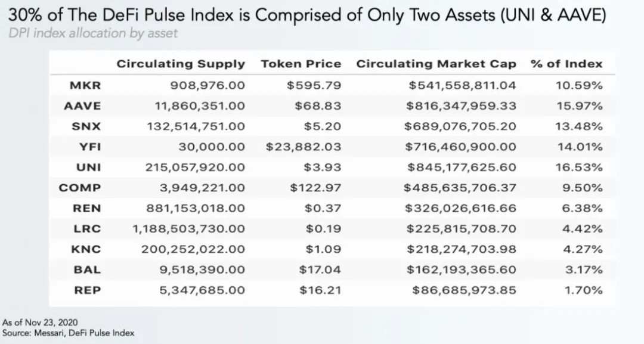This screenshot has width=644, height=344.
Task: Click the YFI token price $23,882.03
Action: coord(304,147)
